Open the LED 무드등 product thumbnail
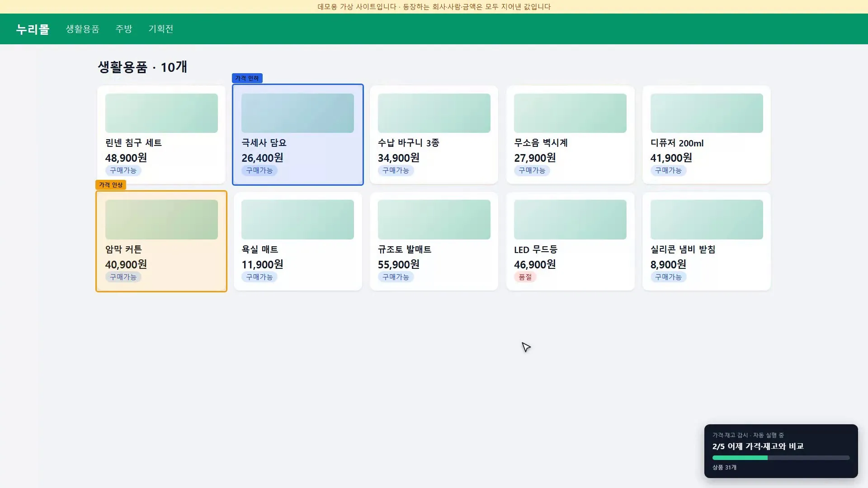This screenshot has width=868, height=488. 570,220
